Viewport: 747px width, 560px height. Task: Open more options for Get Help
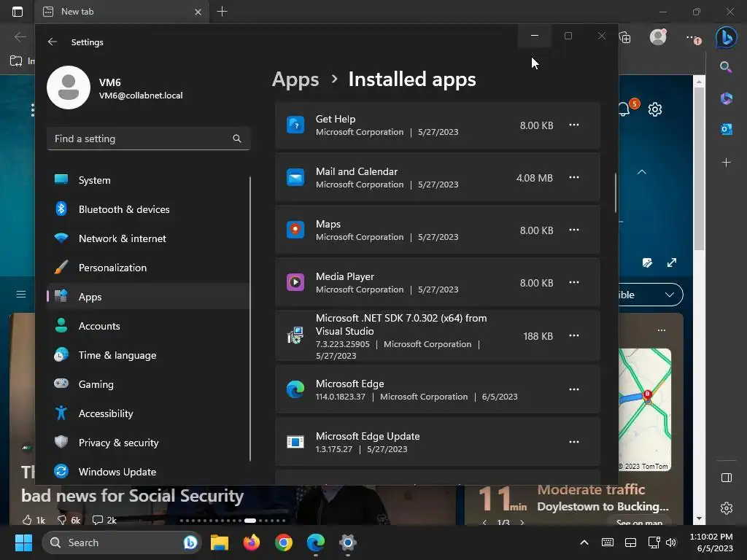(x=574, y=125)
